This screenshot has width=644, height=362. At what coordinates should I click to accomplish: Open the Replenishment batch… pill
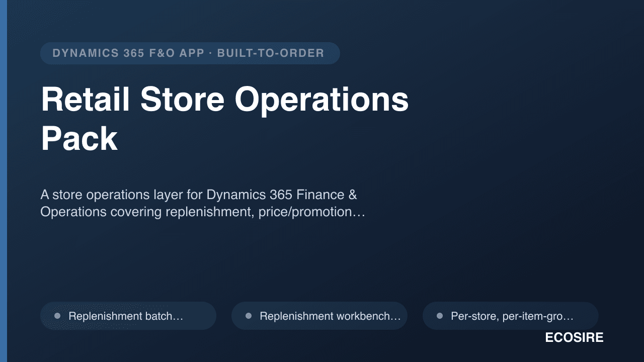coord(128,316)
